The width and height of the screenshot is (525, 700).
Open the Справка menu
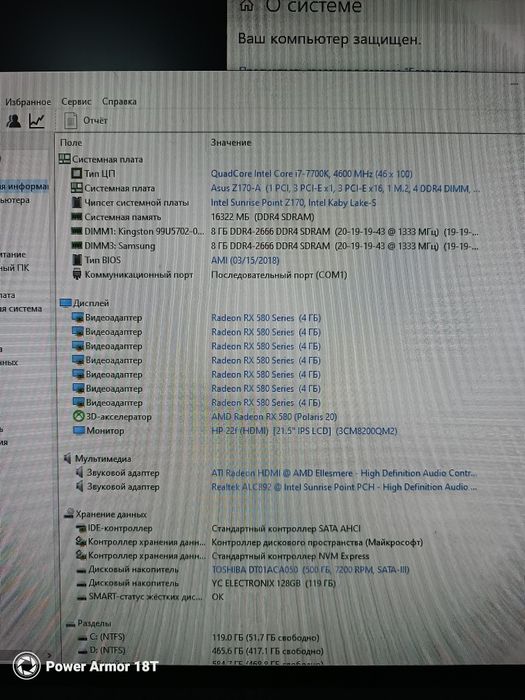coord(119,101)
